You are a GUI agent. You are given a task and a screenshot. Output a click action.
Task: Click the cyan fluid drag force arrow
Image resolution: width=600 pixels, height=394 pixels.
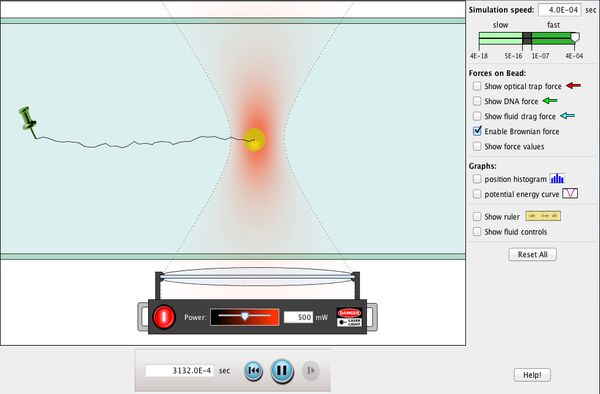pyautogui.click(x=567, y=116)
